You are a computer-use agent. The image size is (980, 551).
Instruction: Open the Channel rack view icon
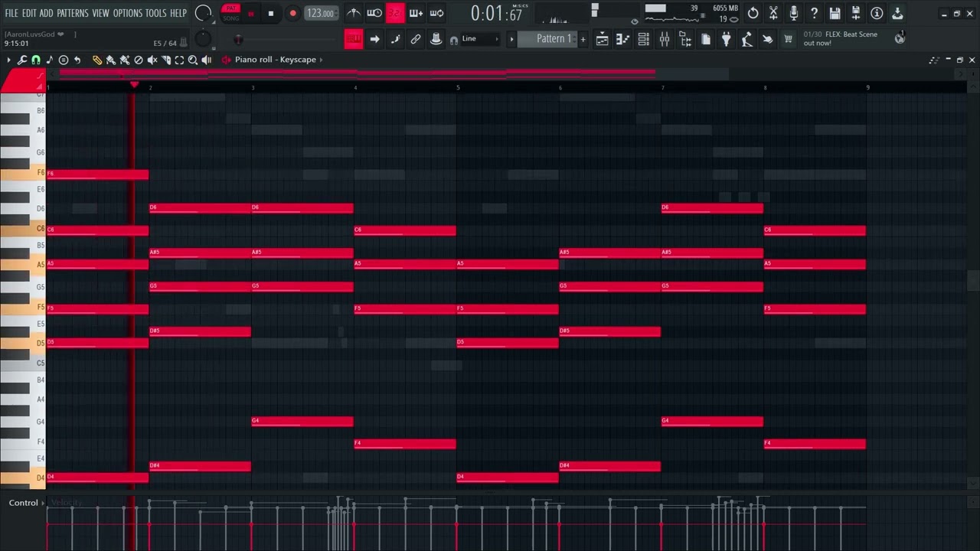point(644,39)
